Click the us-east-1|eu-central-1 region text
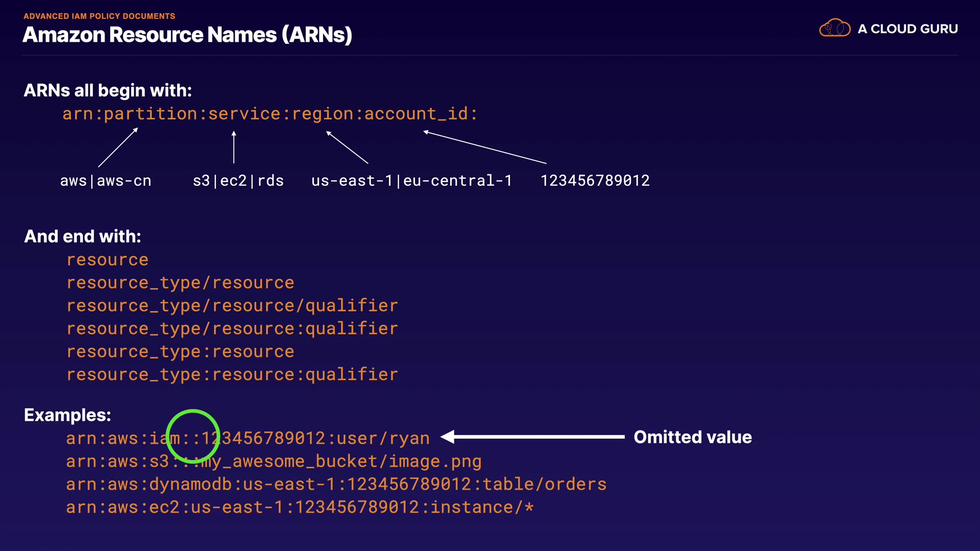980x551 pixels. (411, 181)
